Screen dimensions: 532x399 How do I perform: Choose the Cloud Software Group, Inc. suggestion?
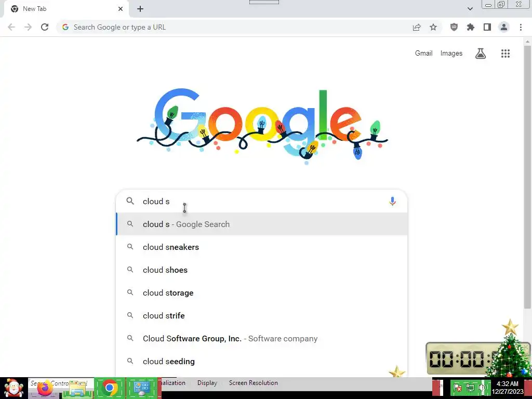262,338
